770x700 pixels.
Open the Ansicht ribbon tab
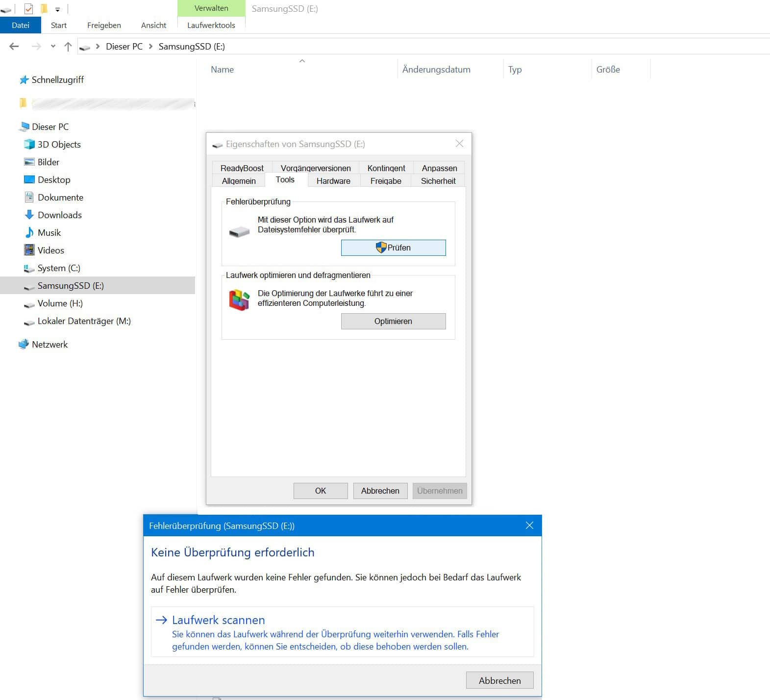153,25
